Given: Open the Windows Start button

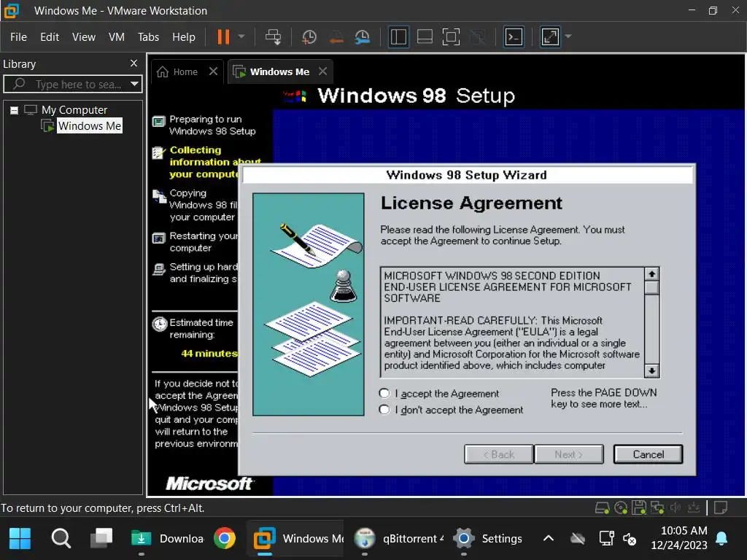Looking at the screenshot, I should coord(20,539).
